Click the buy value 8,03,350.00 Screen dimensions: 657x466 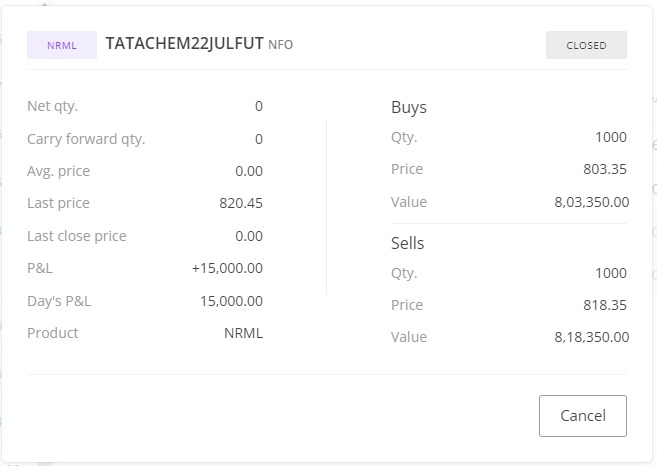591,202
